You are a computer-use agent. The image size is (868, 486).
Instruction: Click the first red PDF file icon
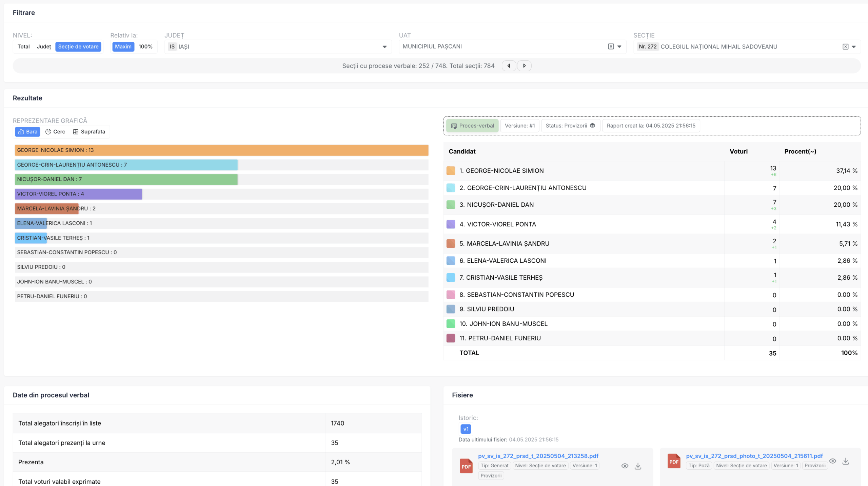[466, 466]
